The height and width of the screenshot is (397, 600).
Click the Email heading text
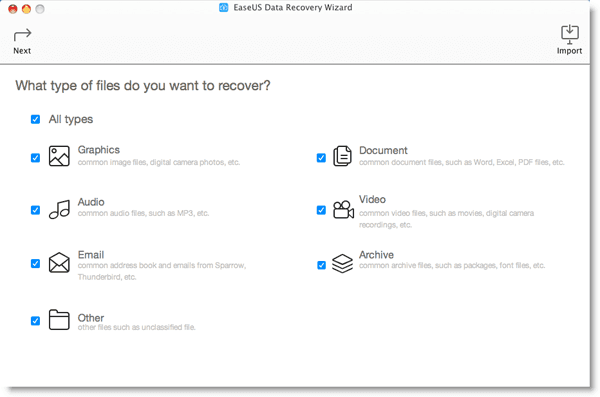point(91,255)
